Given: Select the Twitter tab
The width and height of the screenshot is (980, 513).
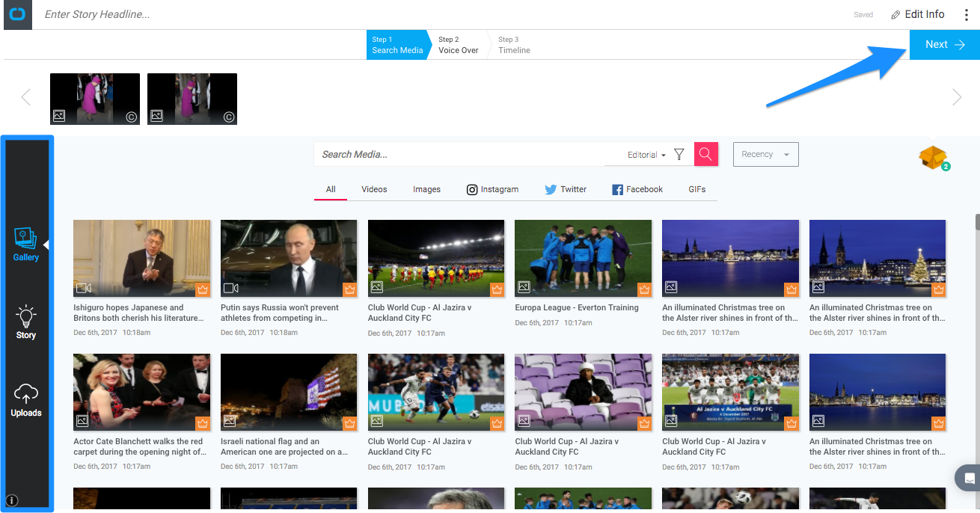Looking at the screenshot, I should tap(566, 189).
